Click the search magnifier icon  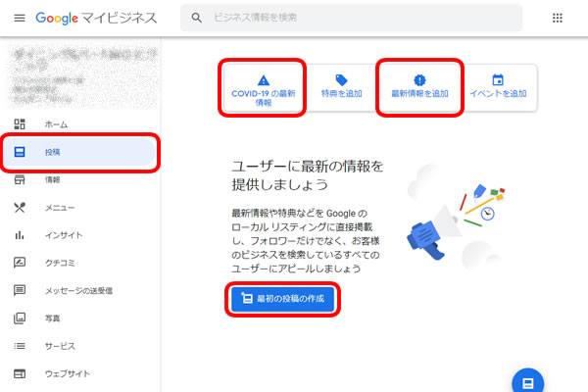pyautogui.click(x=197, y=18)
